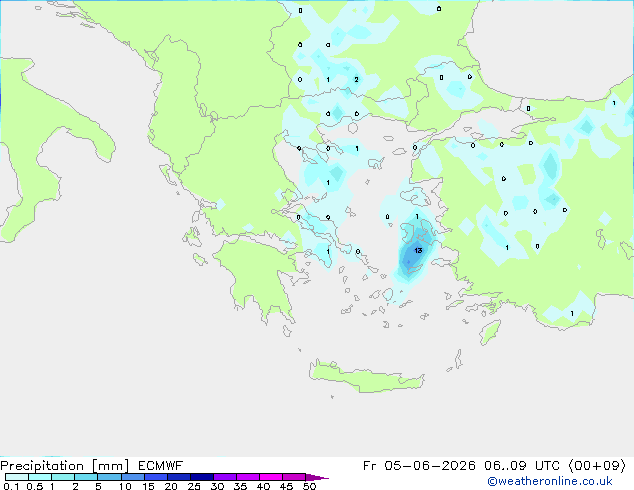Screen dimensions: 634x490
Task: Click the '0.5' legend scale label
Action: (x=34, y=486)
